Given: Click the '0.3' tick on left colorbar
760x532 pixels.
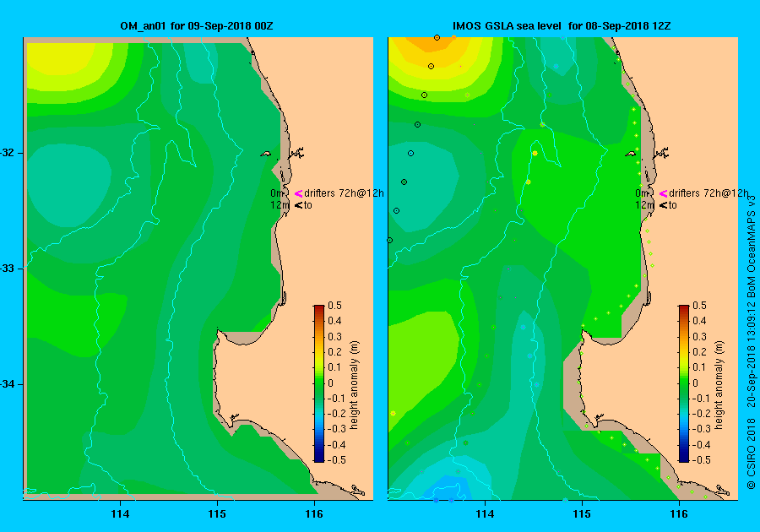Looking at the screenshot, I should [335, 336].
